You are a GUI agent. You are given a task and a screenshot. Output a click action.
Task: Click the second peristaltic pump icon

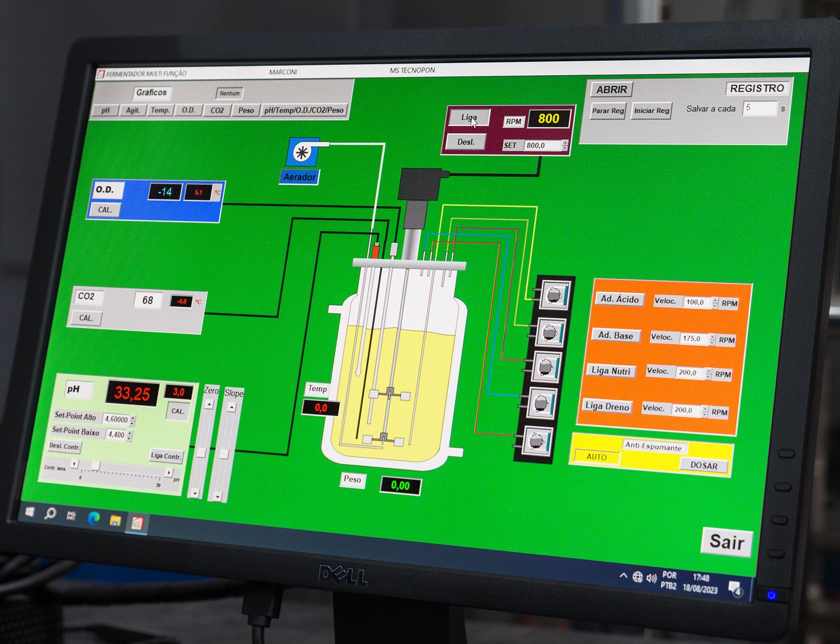[550, 332]
